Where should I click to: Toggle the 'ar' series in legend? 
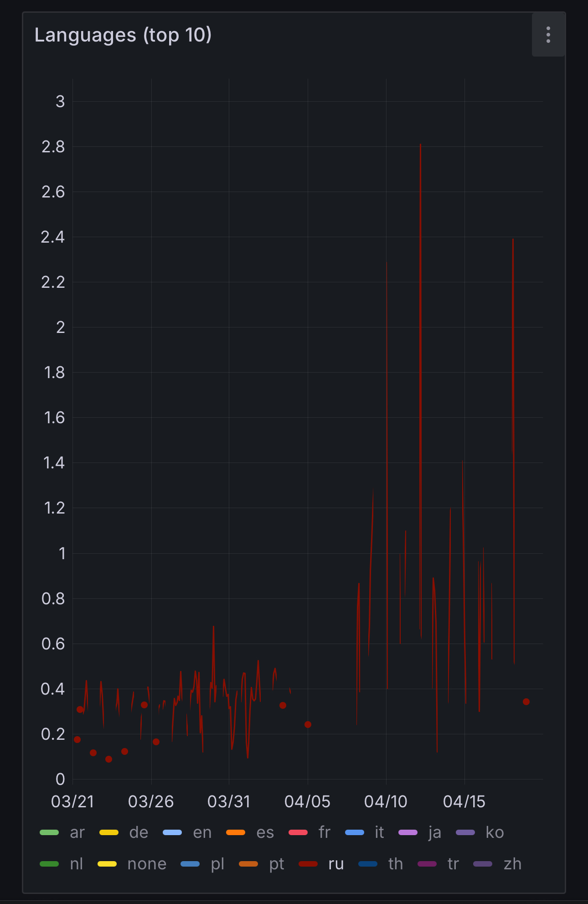tap(77, 832)
